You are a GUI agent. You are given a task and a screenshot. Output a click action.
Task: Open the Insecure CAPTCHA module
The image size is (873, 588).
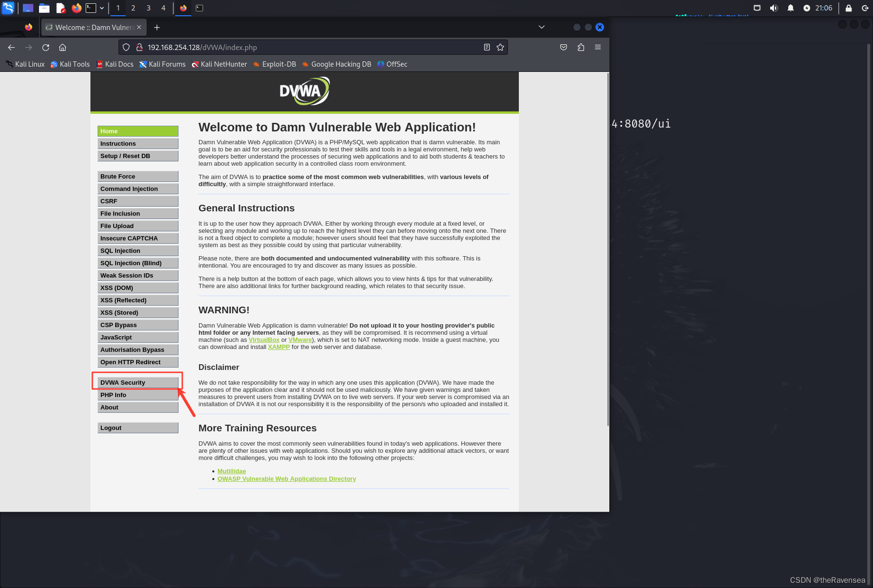point(138,239)
